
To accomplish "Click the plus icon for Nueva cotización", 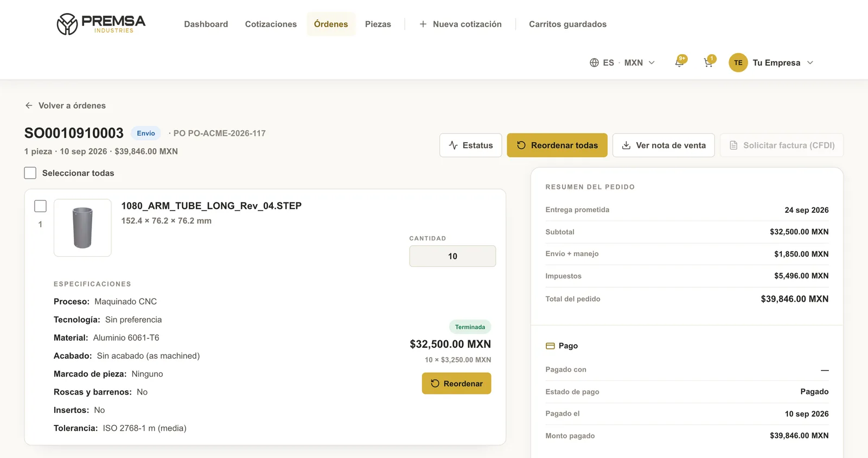I will pyautogui.click(x=423, y=24).
